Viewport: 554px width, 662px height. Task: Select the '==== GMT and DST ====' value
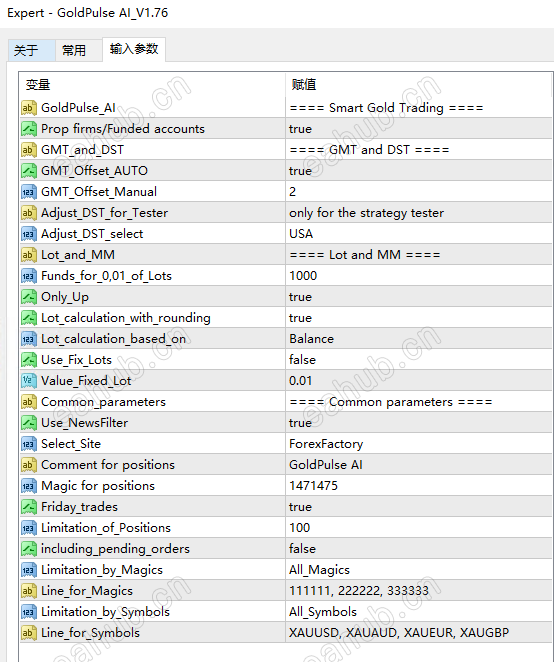point(369,150)
